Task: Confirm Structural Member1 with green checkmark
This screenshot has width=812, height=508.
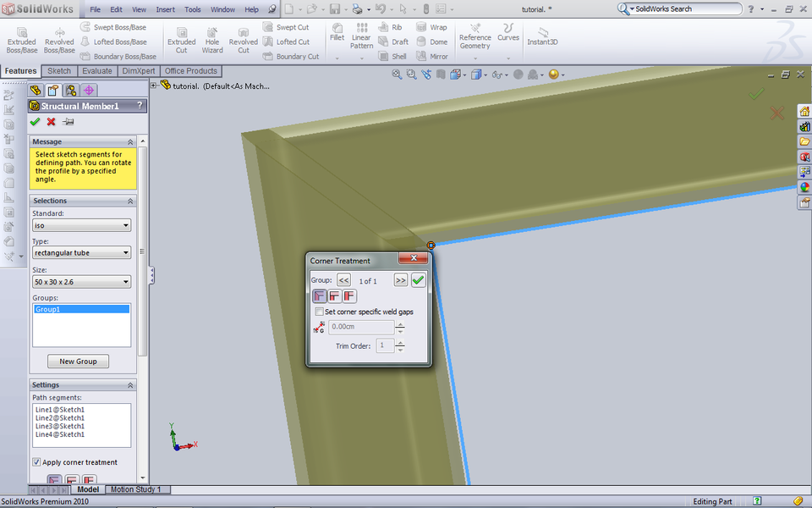Action: (35, 121)
